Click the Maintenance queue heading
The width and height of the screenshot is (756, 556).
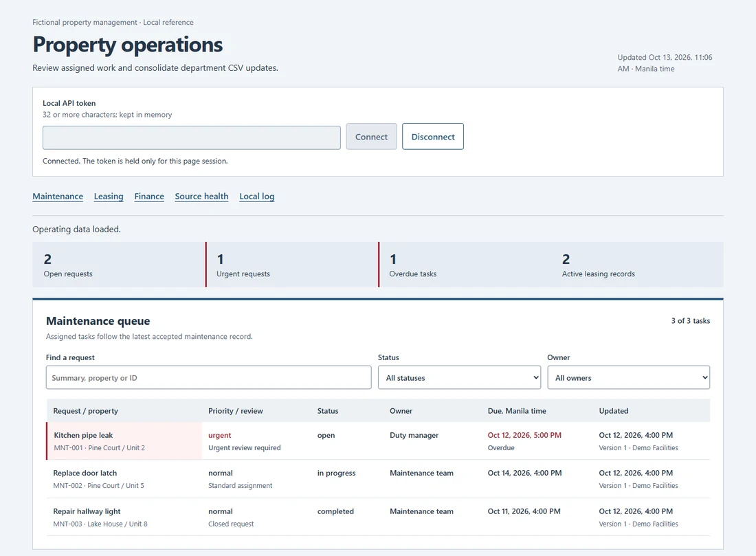[x=98, y=321]
